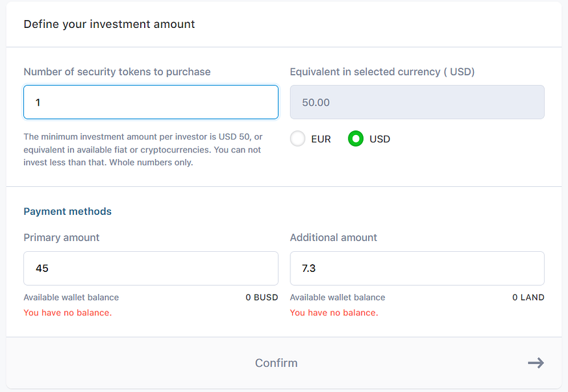Click the no balance warning under Primary amount

(x=68, y=313)
